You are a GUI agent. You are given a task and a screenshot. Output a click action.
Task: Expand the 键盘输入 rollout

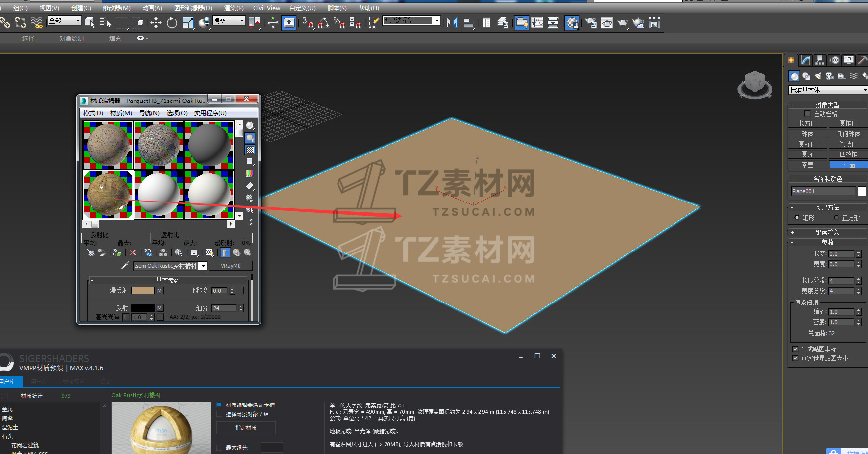click(827, 232)
